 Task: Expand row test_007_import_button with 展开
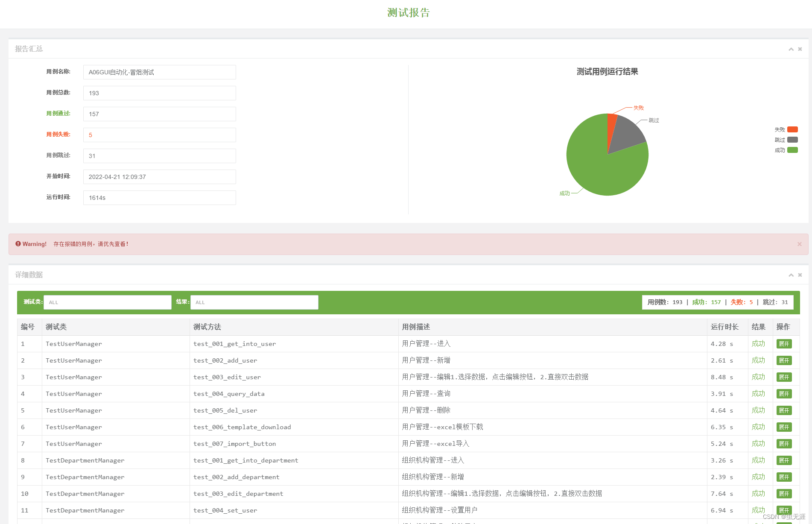click(x=784, y=444)
